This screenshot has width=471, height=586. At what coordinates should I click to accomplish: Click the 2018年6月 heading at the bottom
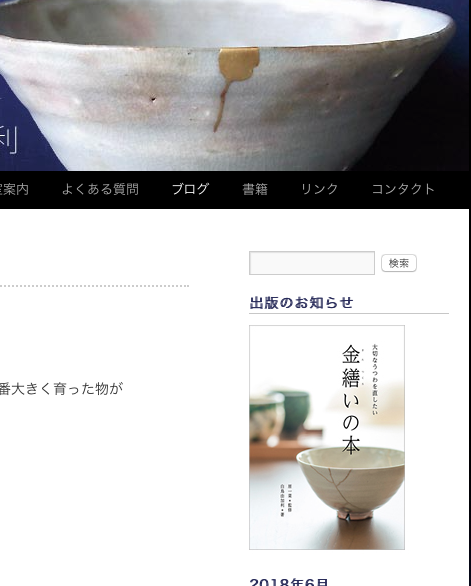point(289,582)
